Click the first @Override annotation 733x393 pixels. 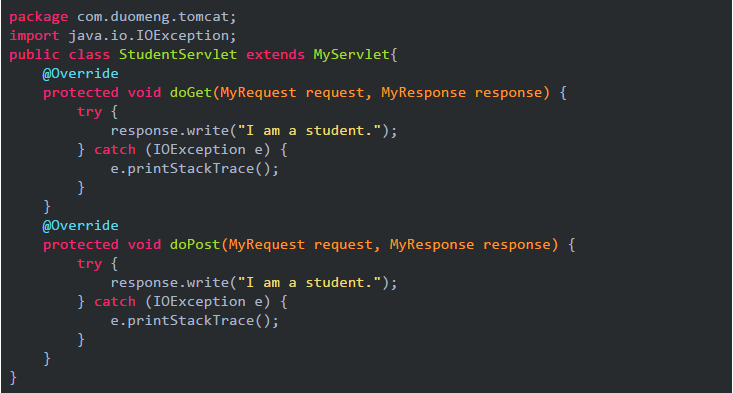(80, 74)
